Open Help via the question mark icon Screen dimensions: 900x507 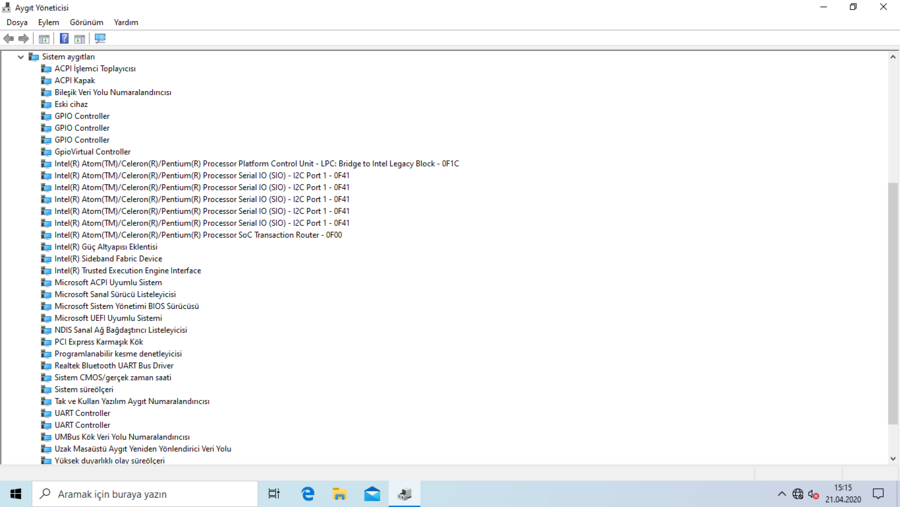pyautogui.click(x=64, y=38)
